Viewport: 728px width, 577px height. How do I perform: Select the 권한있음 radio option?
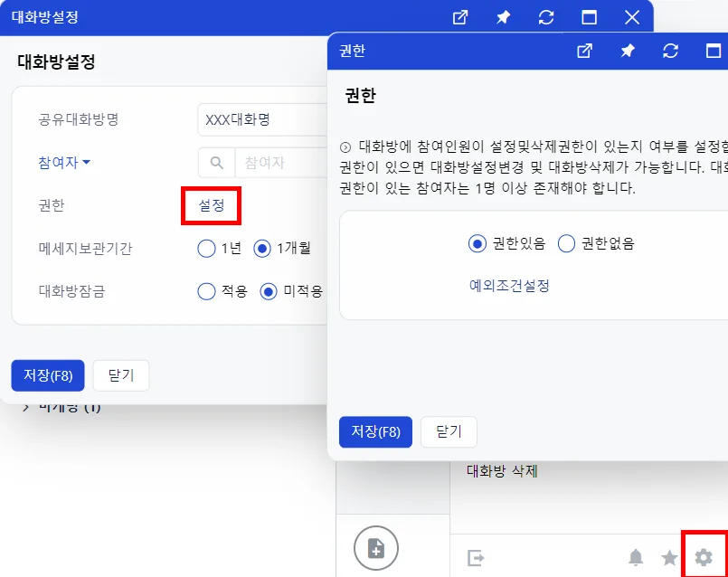[x=477, y=243]
